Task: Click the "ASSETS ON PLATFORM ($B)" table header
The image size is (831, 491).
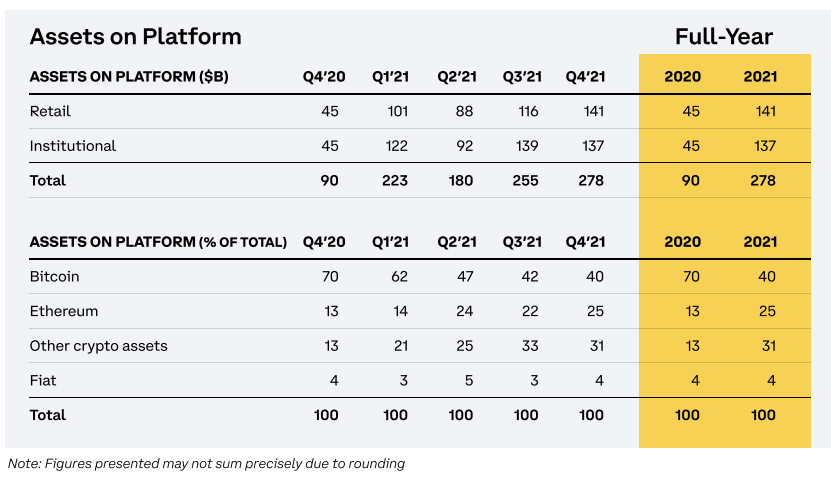Action: [x=129, y=76]
